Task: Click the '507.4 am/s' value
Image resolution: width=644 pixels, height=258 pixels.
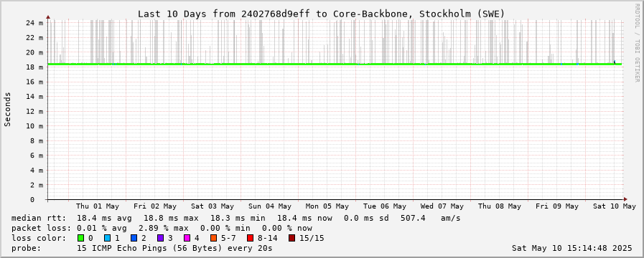Action: point(431,218)
